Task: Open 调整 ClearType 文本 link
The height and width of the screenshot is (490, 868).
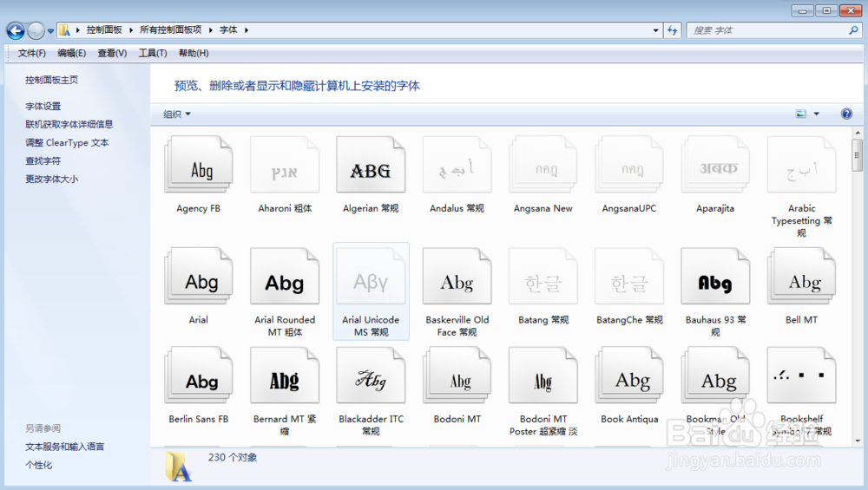Action: pyautogui.click(x=67, y=143)
